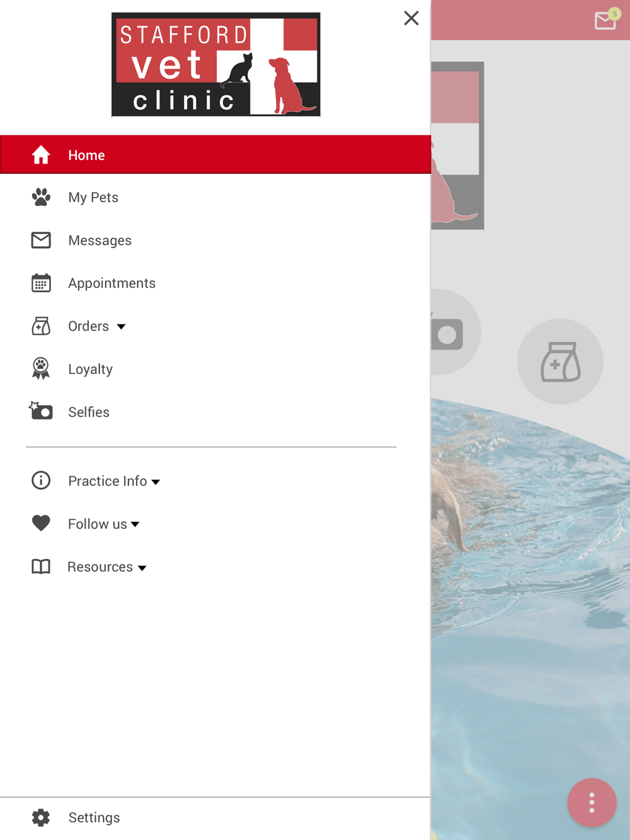Open the Loyalty menu item

click(x=91, y=370)
